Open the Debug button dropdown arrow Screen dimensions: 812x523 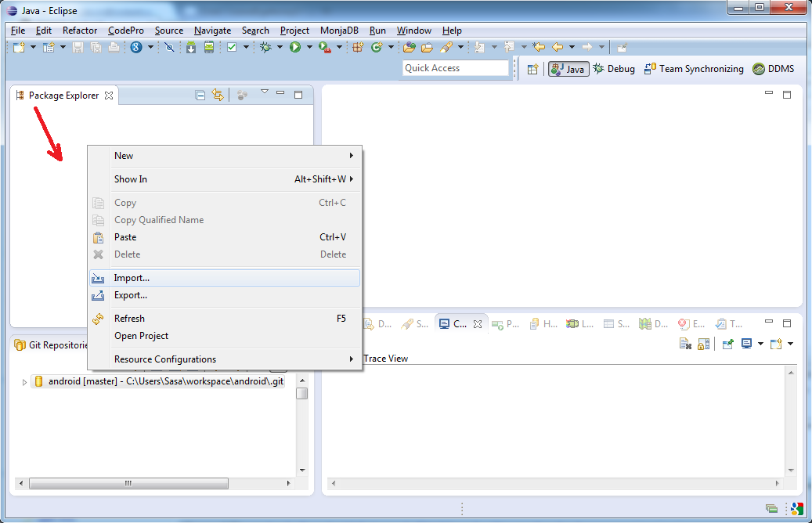(280, 47)
